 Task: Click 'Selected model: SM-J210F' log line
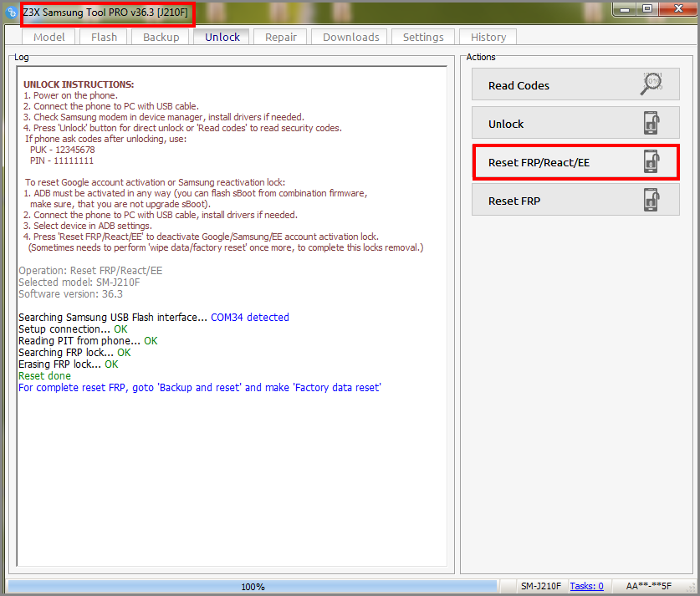click(x=79, y=282)
